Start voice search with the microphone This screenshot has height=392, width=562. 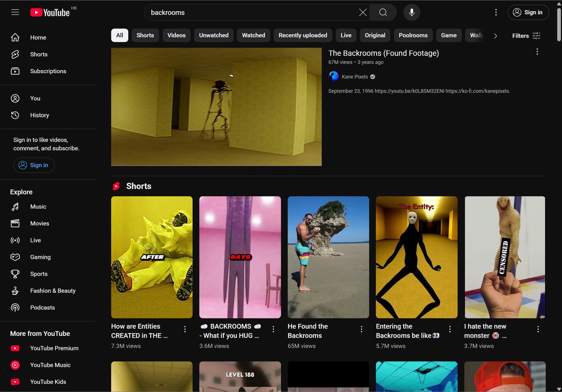412,13
